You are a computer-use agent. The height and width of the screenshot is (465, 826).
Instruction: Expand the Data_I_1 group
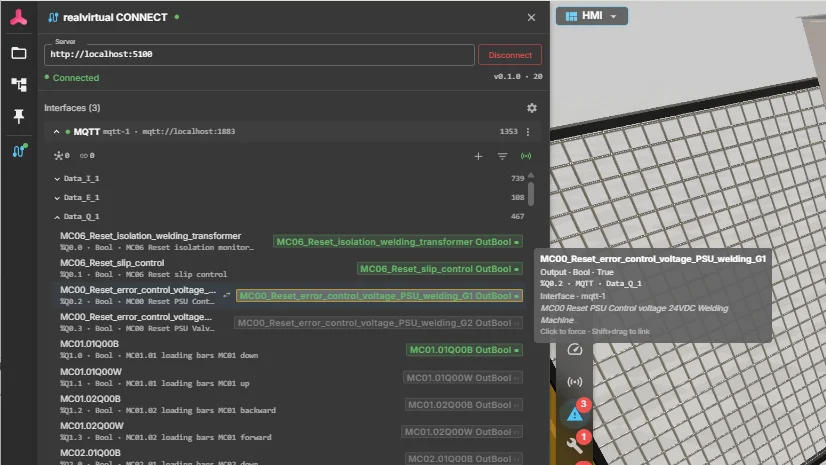[x=57, y=179]
